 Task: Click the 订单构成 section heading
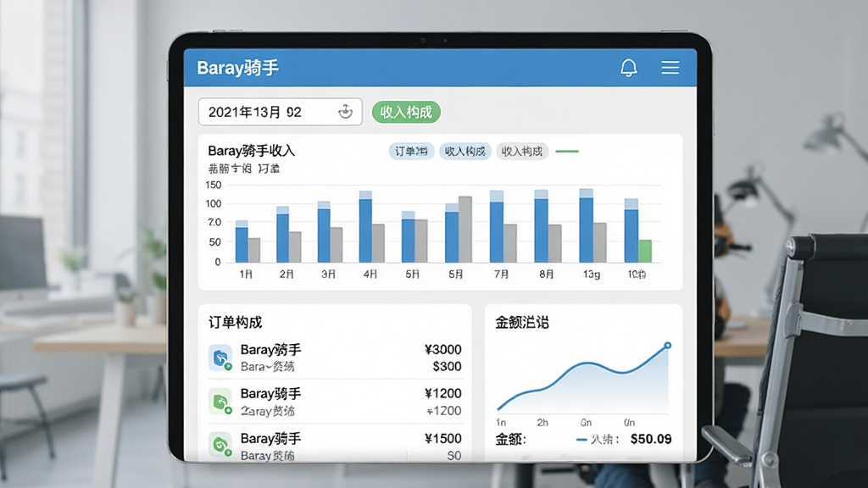click(236, 322)
